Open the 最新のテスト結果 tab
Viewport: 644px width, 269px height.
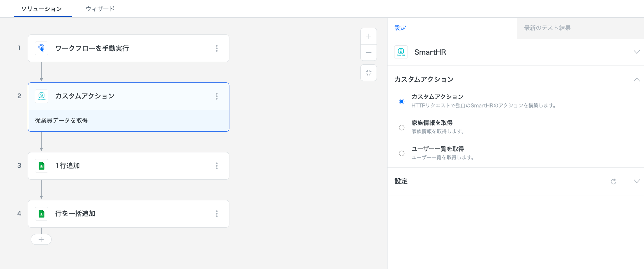[x=547, y=28]
